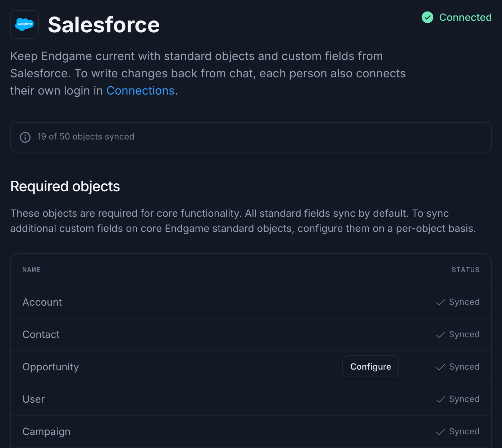This screenshot has height=448, width=502.
Task: Click the NAME column header
Action: click(31, 270)
